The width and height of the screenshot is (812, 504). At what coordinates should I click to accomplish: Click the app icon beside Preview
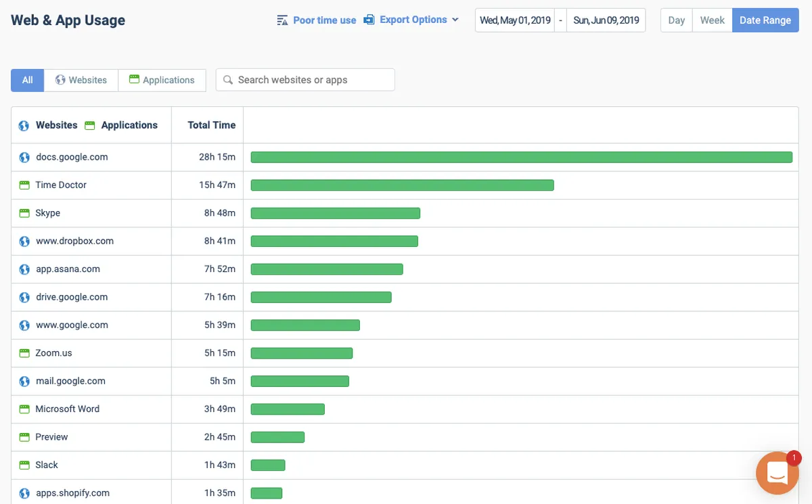tap(24, 437)
